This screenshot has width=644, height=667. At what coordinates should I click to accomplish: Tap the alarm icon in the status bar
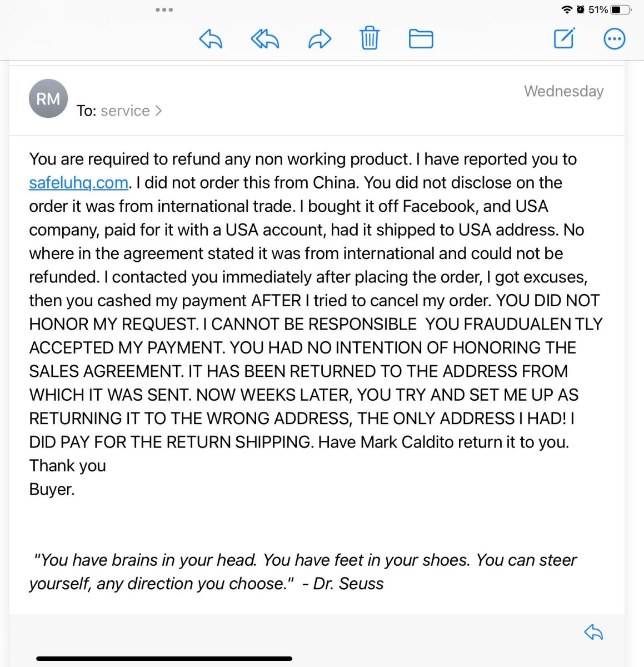coord(581,9)
